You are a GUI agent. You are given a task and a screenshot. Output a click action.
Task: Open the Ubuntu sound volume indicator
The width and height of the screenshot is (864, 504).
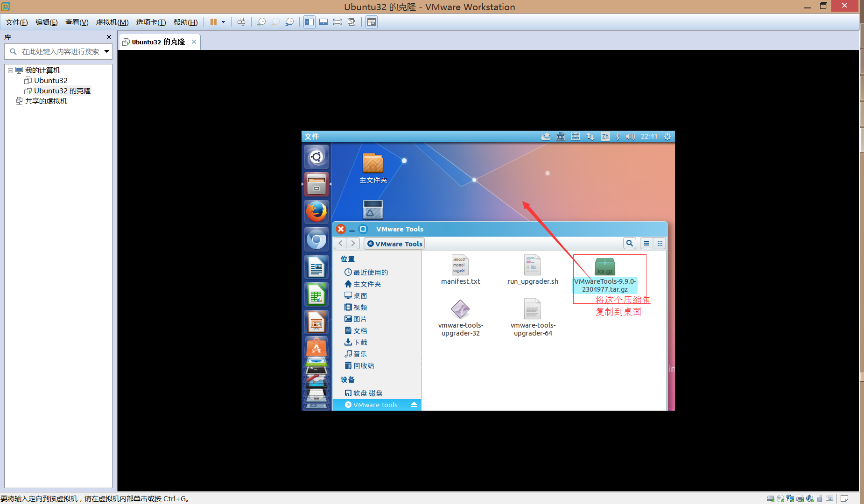pos(630,136)
